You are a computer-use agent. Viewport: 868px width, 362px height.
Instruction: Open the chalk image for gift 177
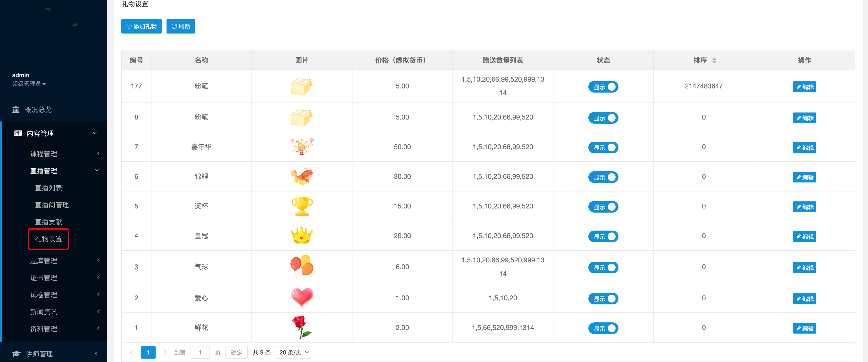click(x=301, y=86)
